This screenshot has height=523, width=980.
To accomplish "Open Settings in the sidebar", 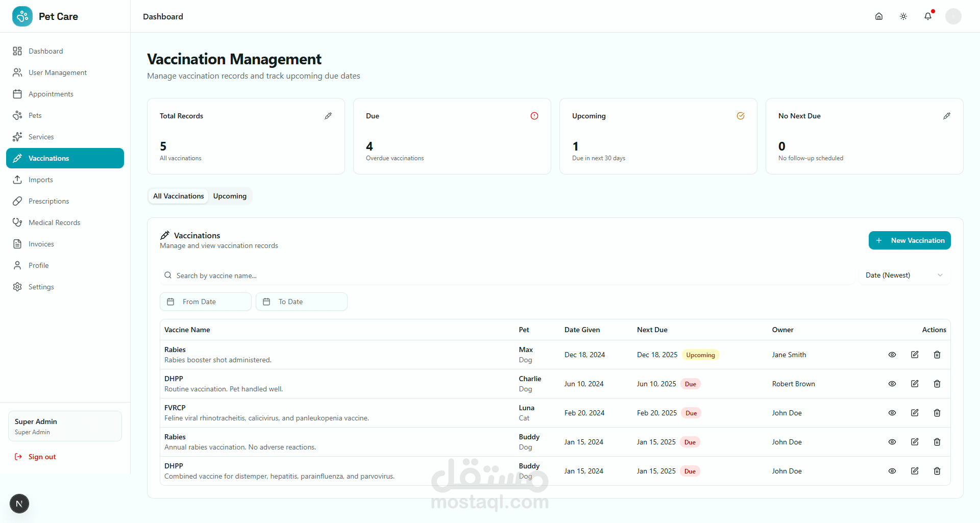I will click(x=65, y=287).
